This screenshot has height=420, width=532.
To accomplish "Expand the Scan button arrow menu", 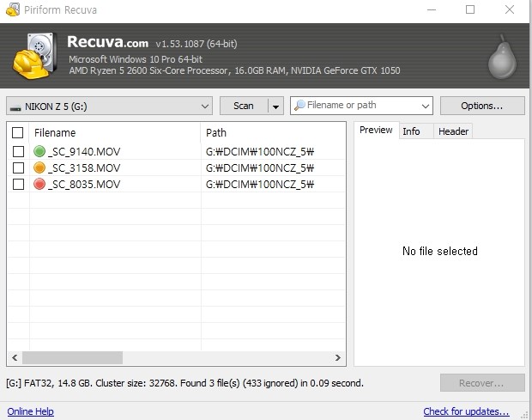I will click(x=275, y=107).
